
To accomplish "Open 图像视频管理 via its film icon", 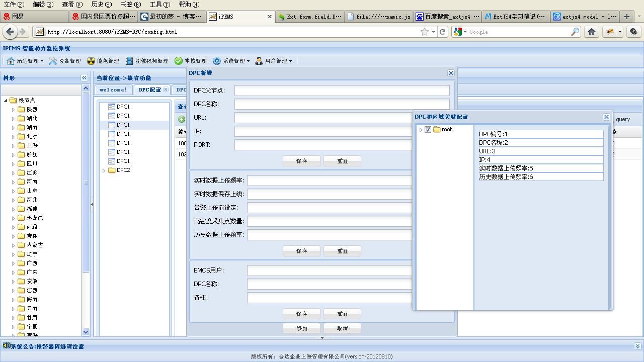I will pos(129,61).
